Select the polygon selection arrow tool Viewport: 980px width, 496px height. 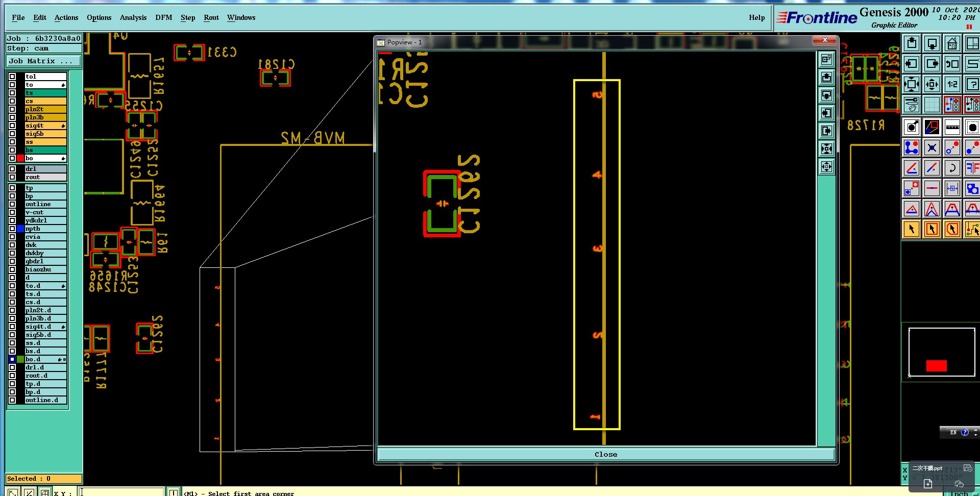point(952,229)
